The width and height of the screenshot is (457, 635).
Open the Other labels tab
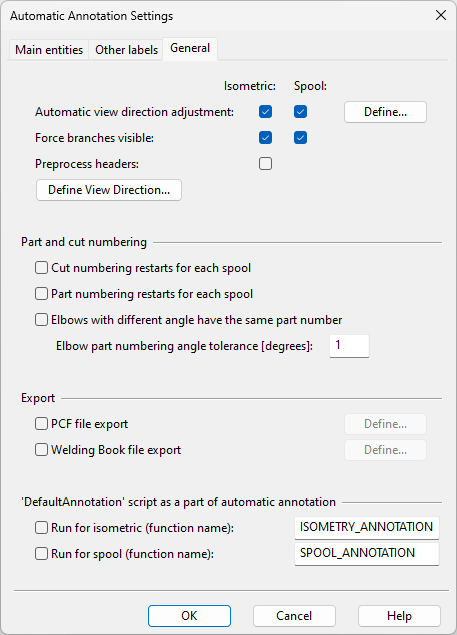tap(126, 50)
